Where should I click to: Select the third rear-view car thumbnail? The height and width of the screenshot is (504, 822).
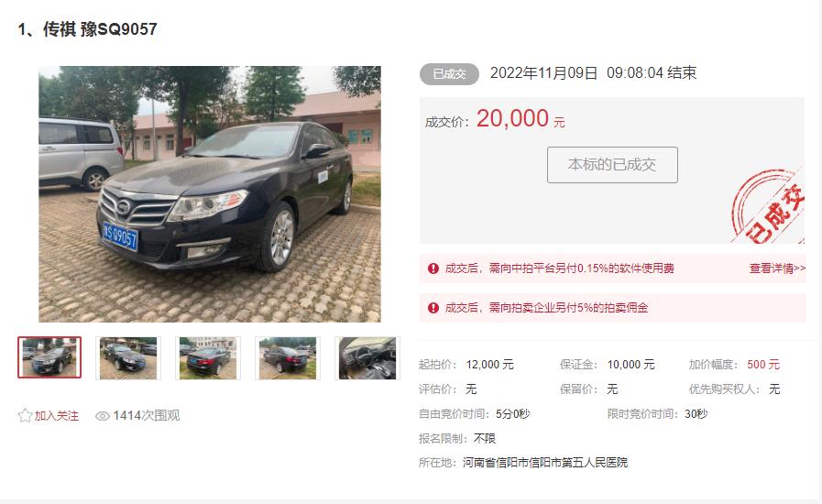coord(208,358)
